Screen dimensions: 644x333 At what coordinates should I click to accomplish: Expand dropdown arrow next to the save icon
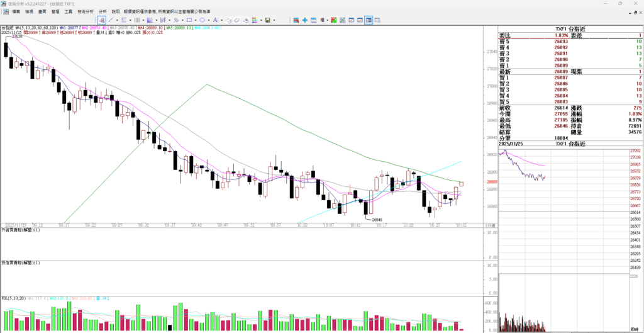coord(274,20)
